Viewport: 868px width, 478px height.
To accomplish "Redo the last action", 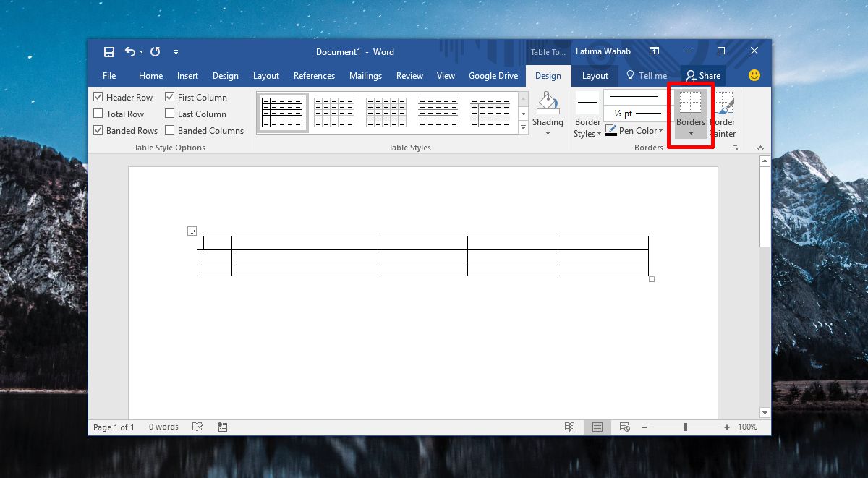I will pyautogui.click(x=154, y=51).
